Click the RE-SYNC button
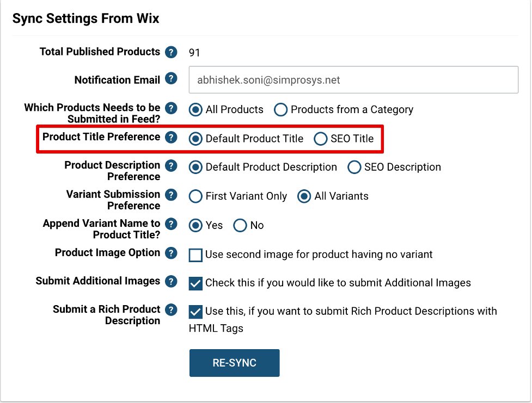 pos(235,363)
